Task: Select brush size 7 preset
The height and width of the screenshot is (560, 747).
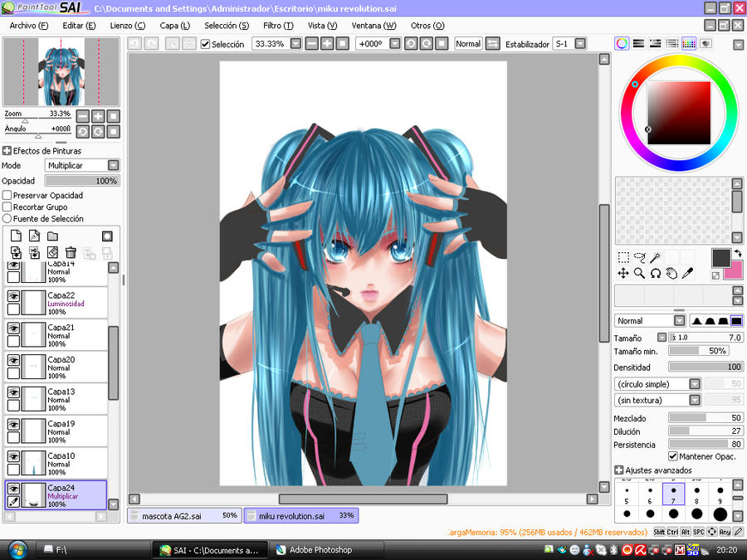Action: 672,494
